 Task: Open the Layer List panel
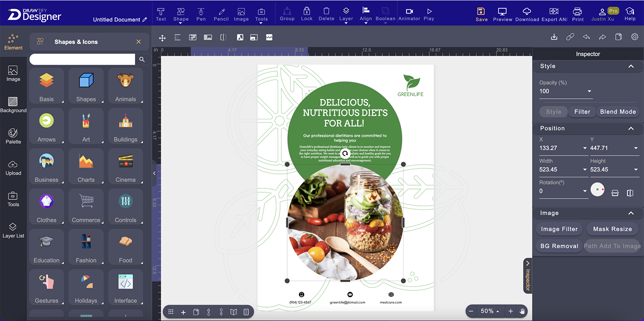tap(13, 230)
